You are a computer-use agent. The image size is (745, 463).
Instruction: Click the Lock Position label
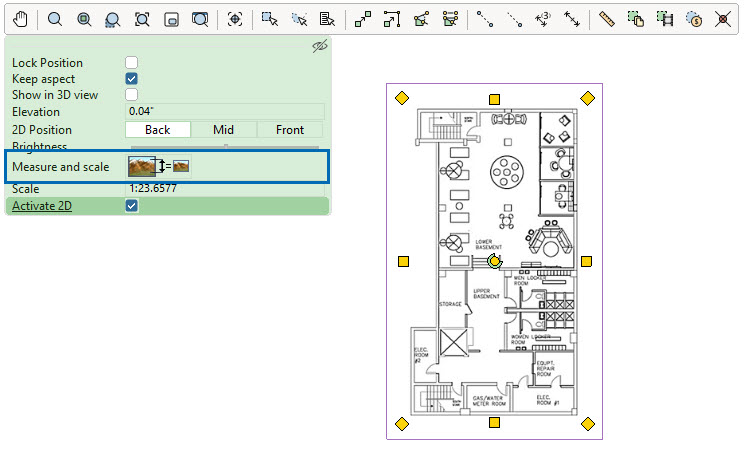tap(48, 63)
